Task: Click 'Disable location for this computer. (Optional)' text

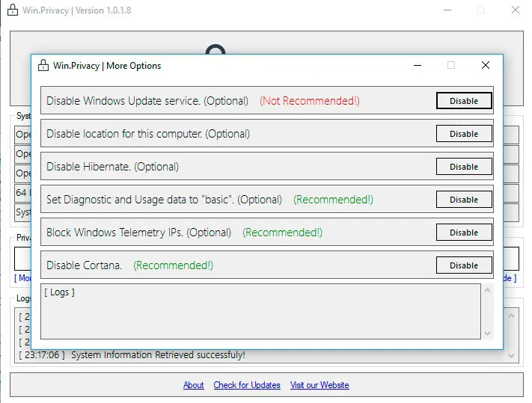Action: 148,134
